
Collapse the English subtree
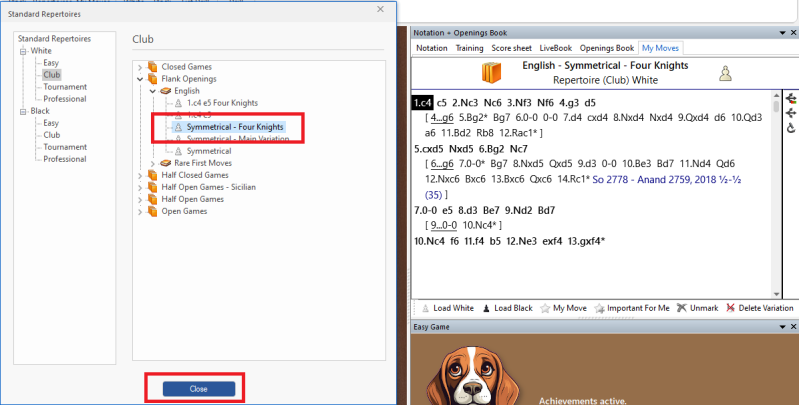click(x=153, y=91)
